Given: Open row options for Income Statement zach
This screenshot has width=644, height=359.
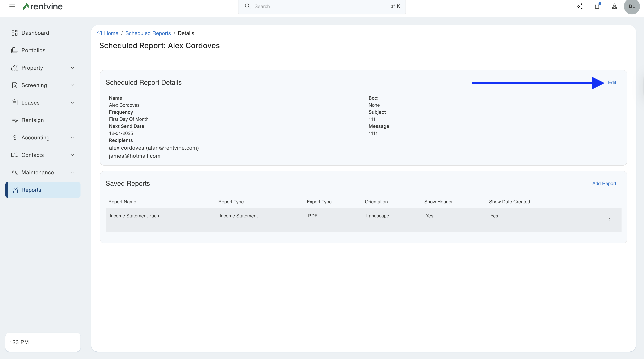Looking at the screenshot, I should point(609,220).
